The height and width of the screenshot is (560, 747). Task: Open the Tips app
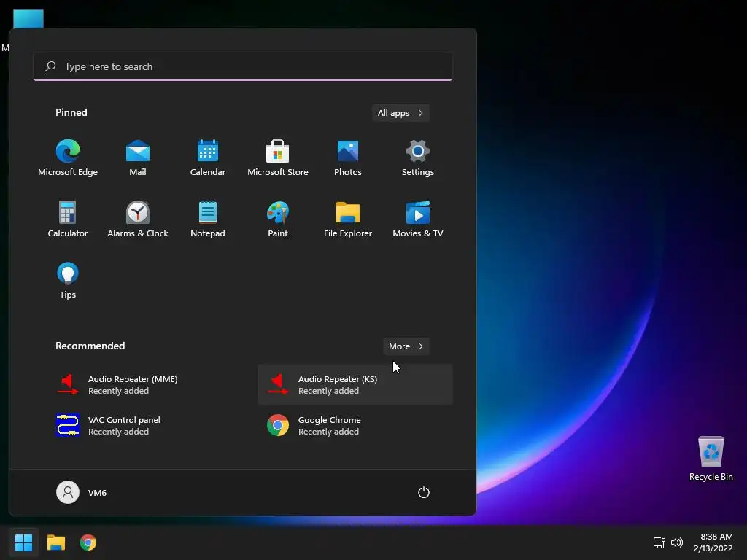click(68, 281)
